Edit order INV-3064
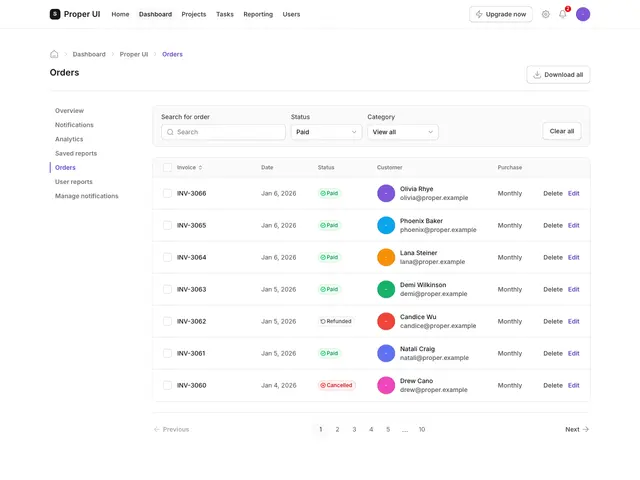 (573, 257)
